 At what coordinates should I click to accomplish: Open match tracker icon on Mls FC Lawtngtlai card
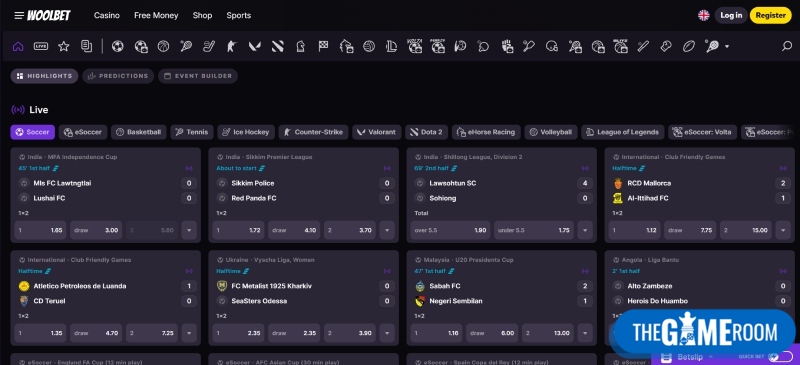point(189,168)
